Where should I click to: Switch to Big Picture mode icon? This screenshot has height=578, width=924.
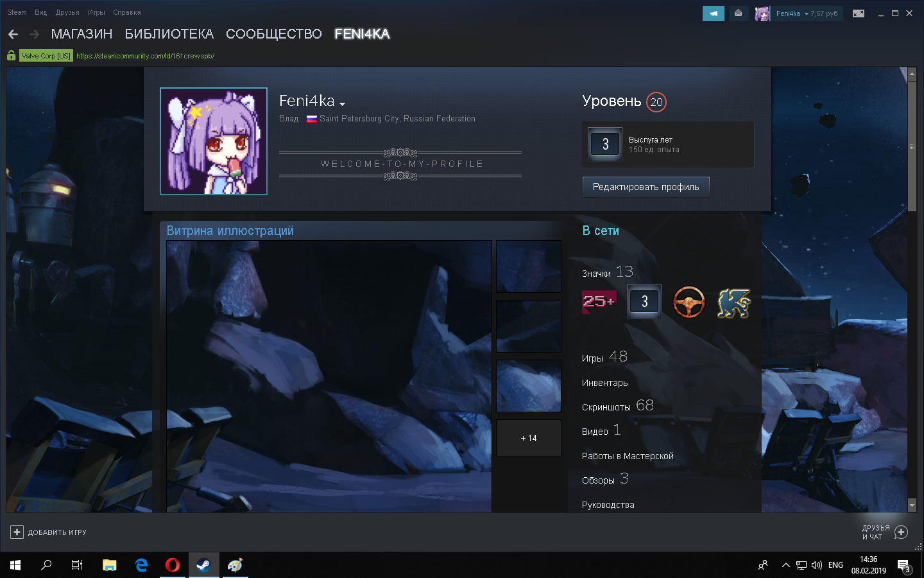(859, 13)
